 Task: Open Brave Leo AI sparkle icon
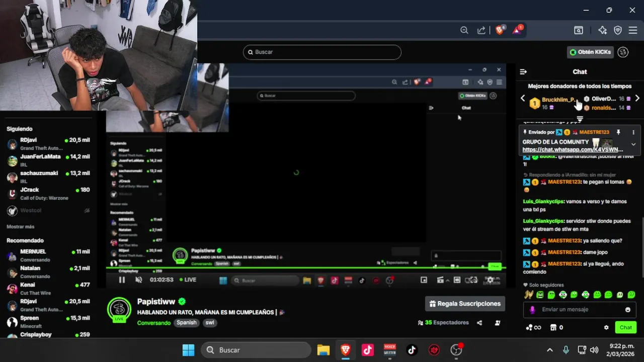tap(602, 30)
